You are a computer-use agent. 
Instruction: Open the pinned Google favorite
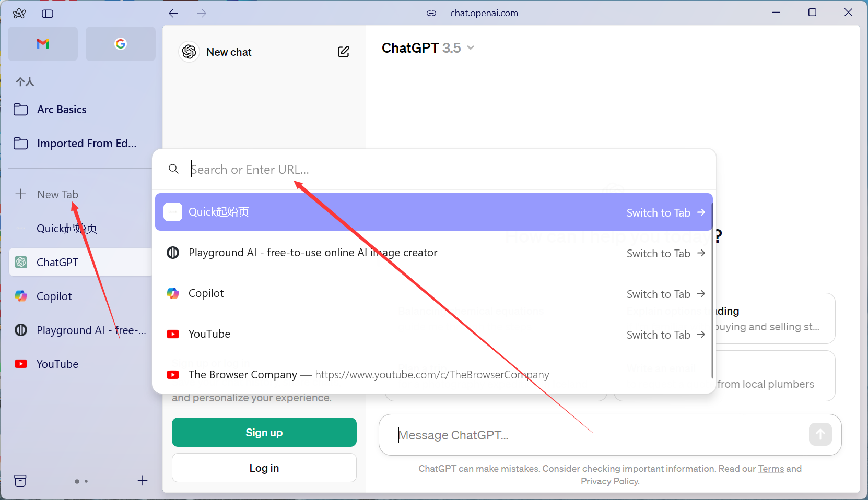pyautogui.click(x=121, y=44)
